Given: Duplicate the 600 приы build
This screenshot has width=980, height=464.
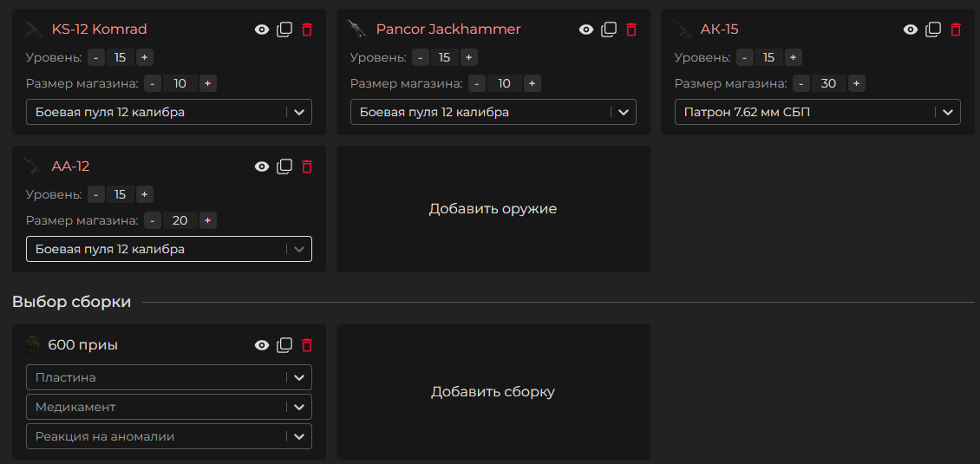Looking at the screenshot, I should pos(284,345).
